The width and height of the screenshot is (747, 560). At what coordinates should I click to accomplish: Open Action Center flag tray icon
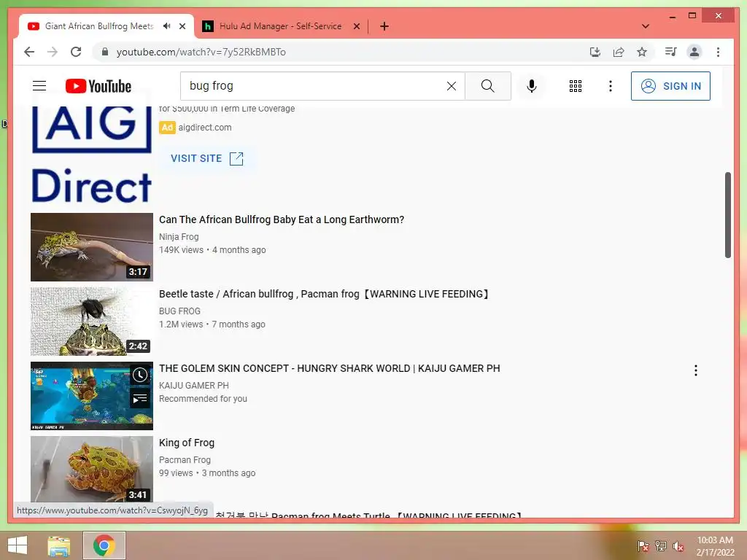pyautogui.click(x=643, y=545)
